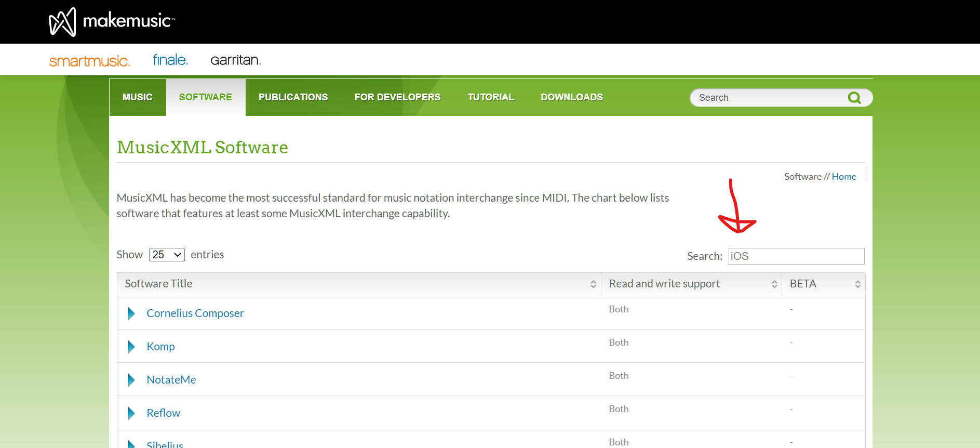Expand the Reflow row details

[131, 413]
